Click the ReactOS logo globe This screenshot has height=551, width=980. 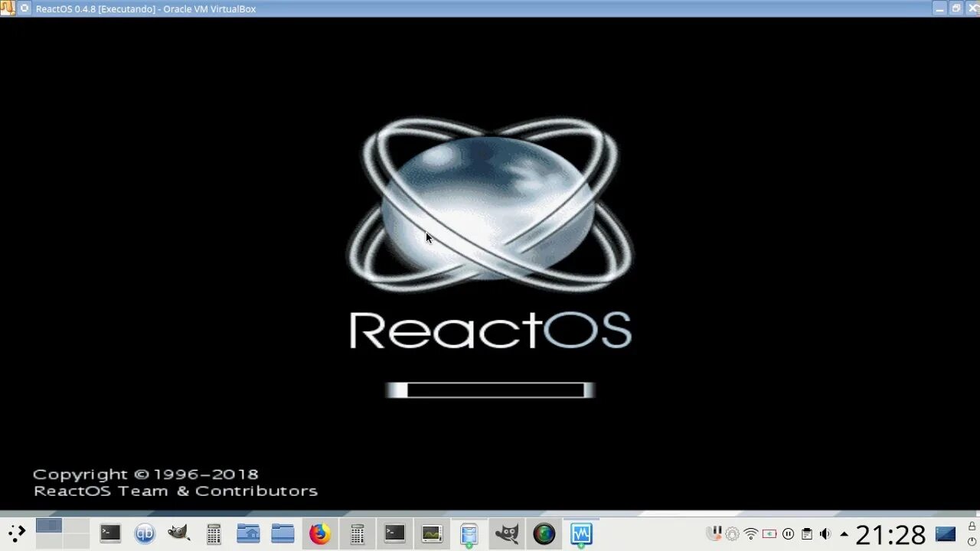click(x=488, y=207)
